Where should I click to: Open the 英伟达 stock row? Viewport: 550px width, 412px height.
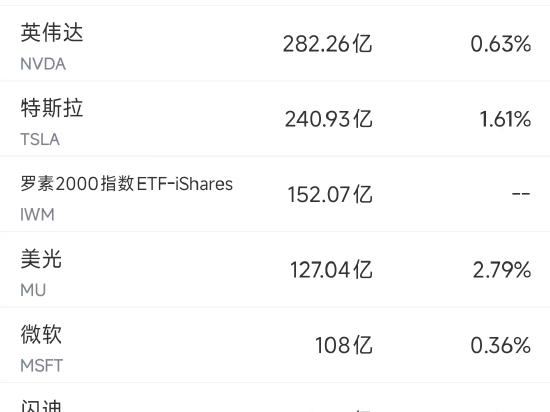(275, 43)
